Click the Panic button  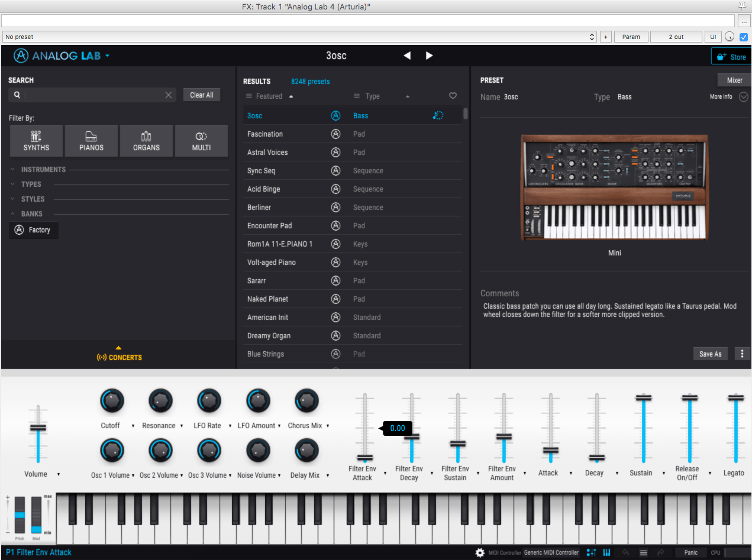(x=691, y=553)
